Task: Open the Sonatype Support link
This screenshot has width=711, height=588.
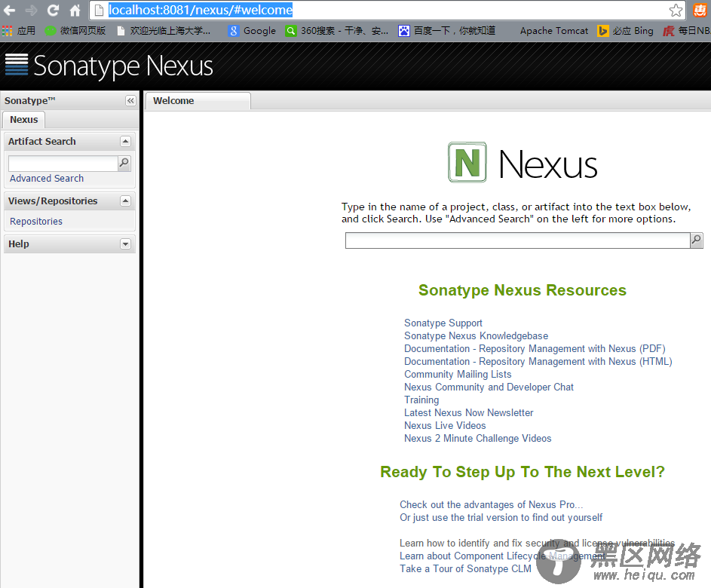Action: coord(443,323)
